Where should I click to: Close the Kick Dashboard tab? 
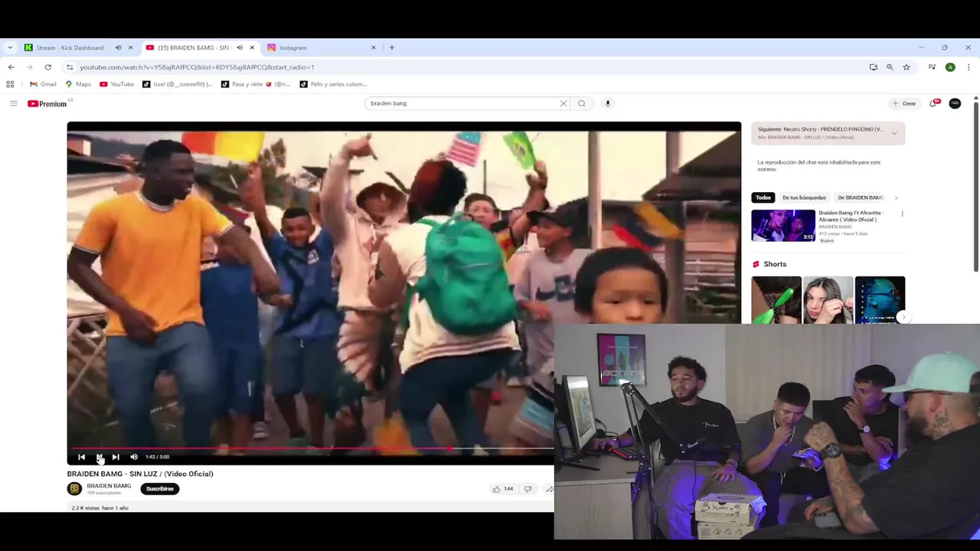130,47
